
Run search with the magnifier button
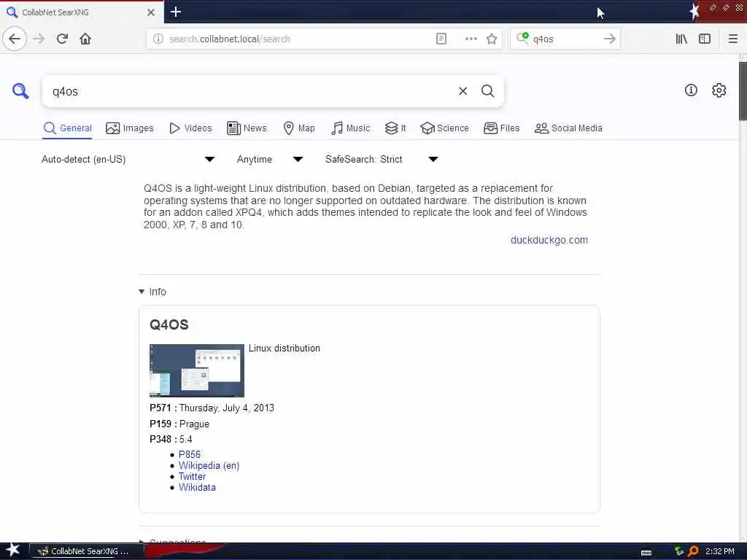pos(487,91)
